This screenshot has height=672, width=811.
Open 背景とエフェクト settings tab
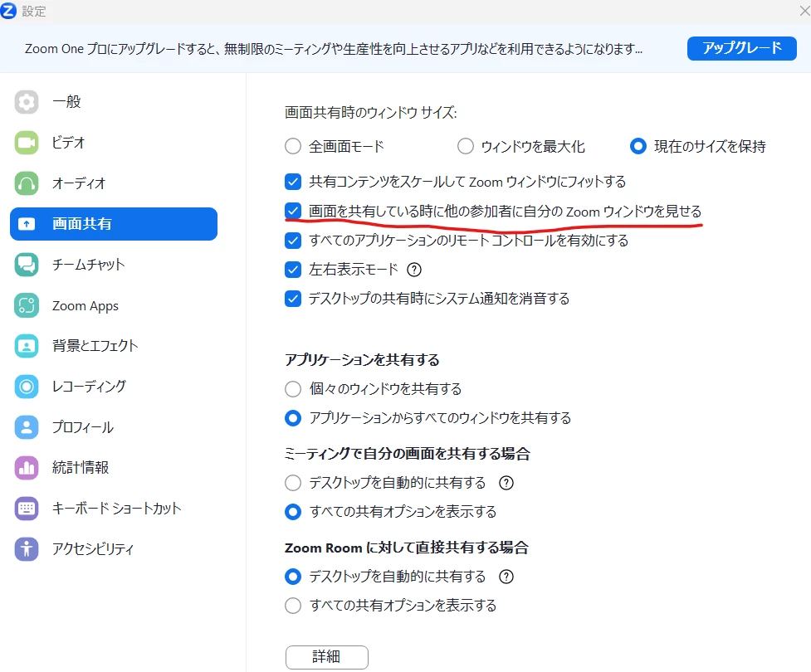click(x=113, y=346)
